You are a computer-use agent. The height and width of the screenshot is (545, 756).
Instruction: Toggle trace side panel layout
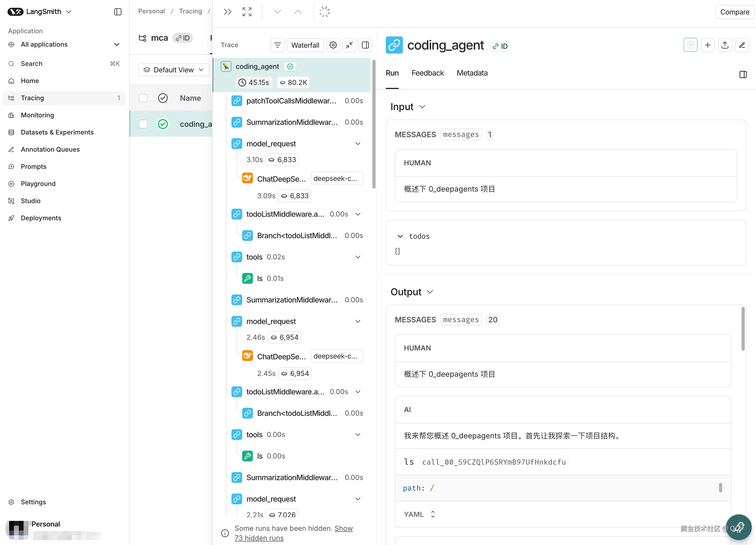coord(365,45)
